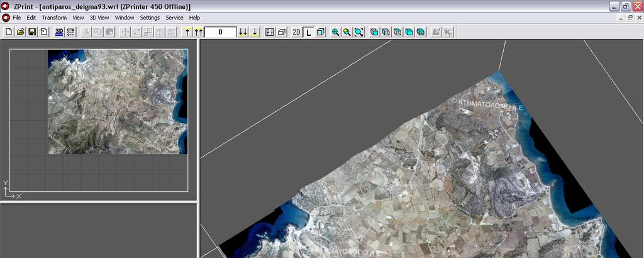Image resolution: width=644 pixels, height=258 pixels.
Task: Click the greyed-out Copy icon
Action: coord(97,32)
